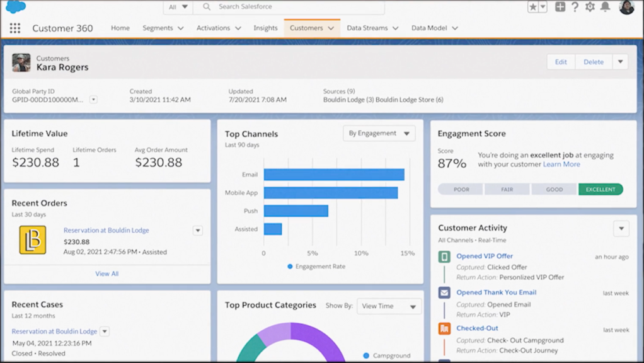Open the notifications bell
The image size is (644, 363).
(x=605, y=7)
